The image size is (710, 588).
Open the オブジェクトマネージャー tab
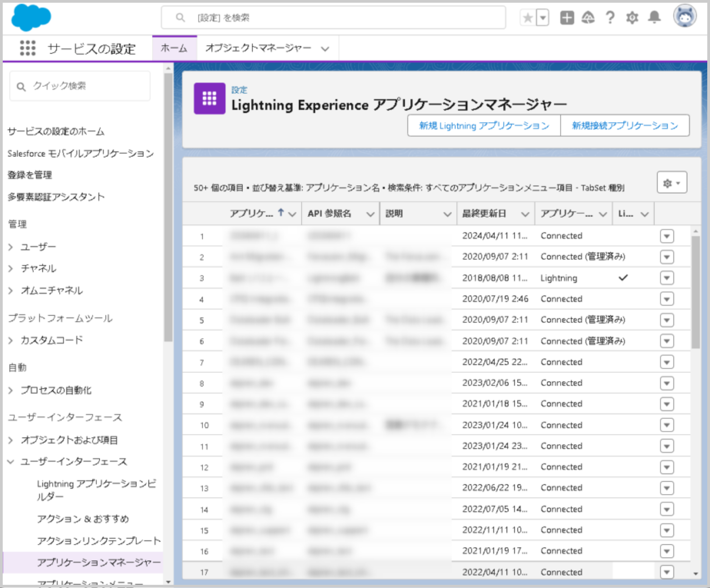click(x=258, y=48)
